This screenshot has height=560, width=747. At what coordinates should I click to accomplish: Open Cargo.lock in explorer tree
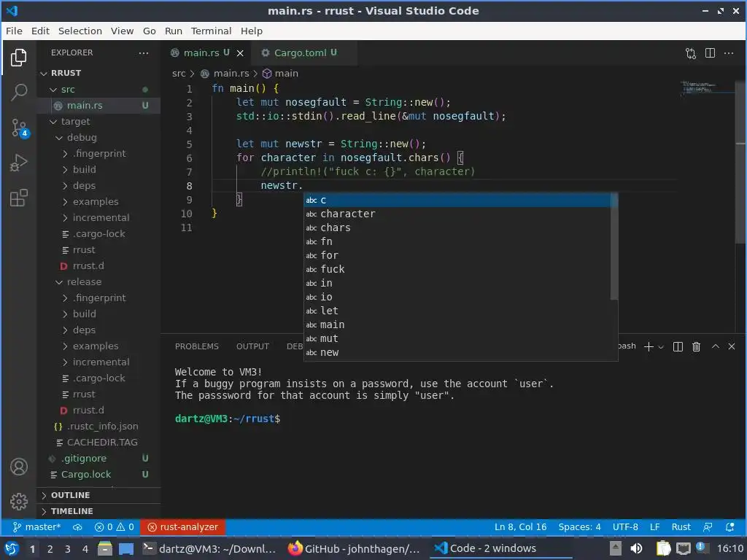[98, 475]
